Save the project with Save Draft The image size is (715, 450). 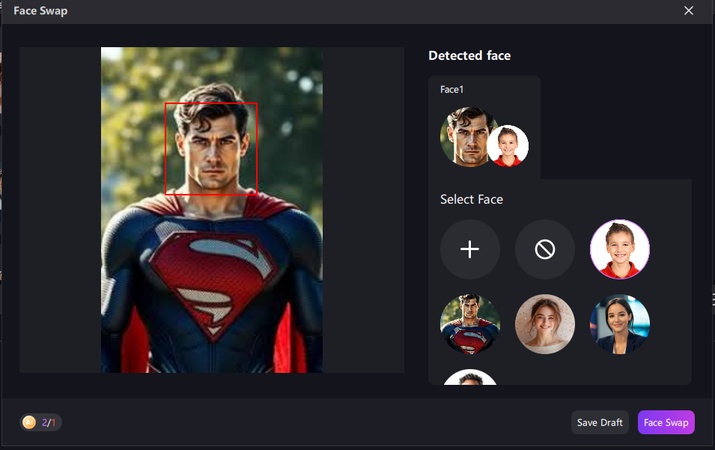tap(600, 422)
